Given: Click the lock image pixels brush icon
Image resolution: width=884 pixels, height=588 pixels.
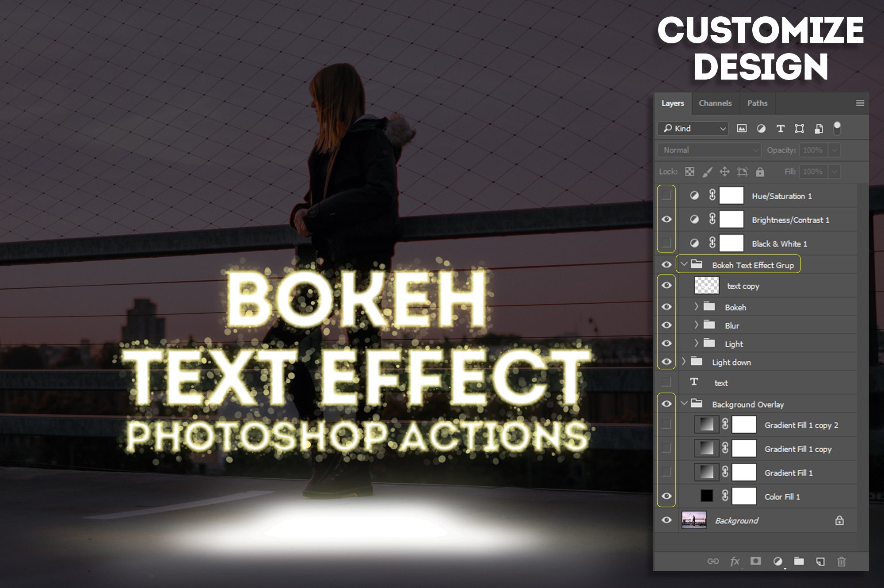Looking at the screenshot, I should (x=707, y=172).
